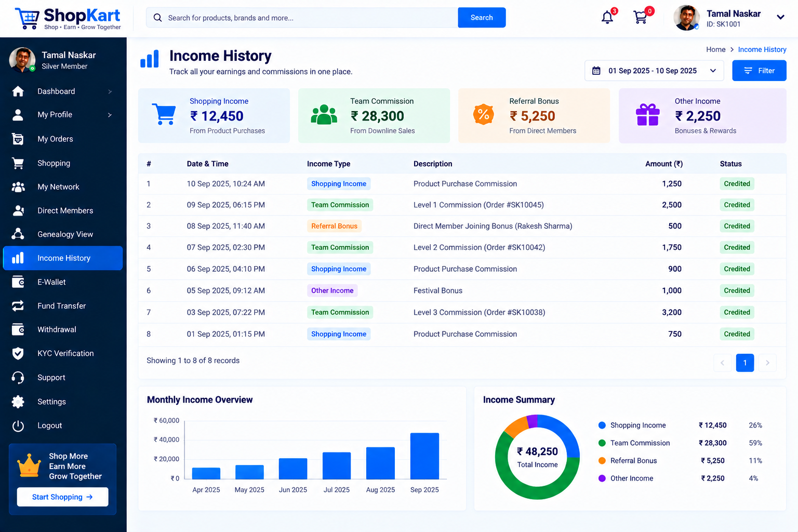Go to next page arrow
The width and height of the screenshot is (798, 532).
767,363
